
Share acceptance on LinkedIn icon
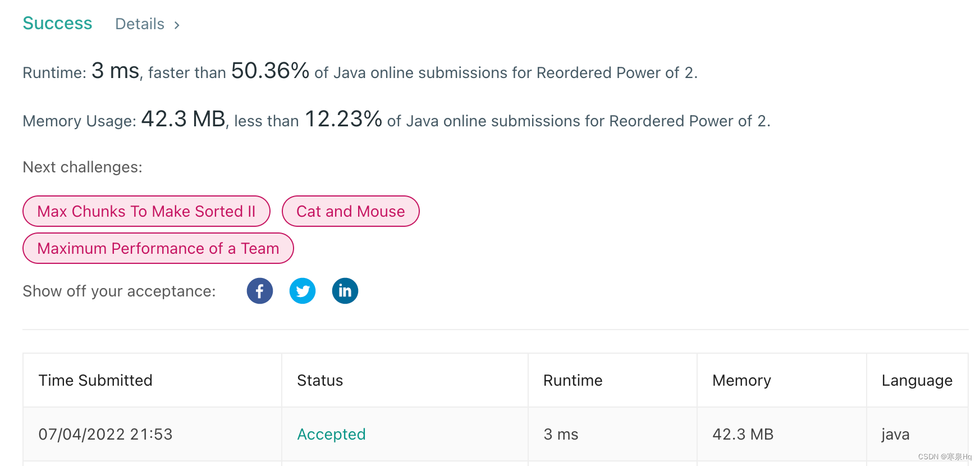345,291
